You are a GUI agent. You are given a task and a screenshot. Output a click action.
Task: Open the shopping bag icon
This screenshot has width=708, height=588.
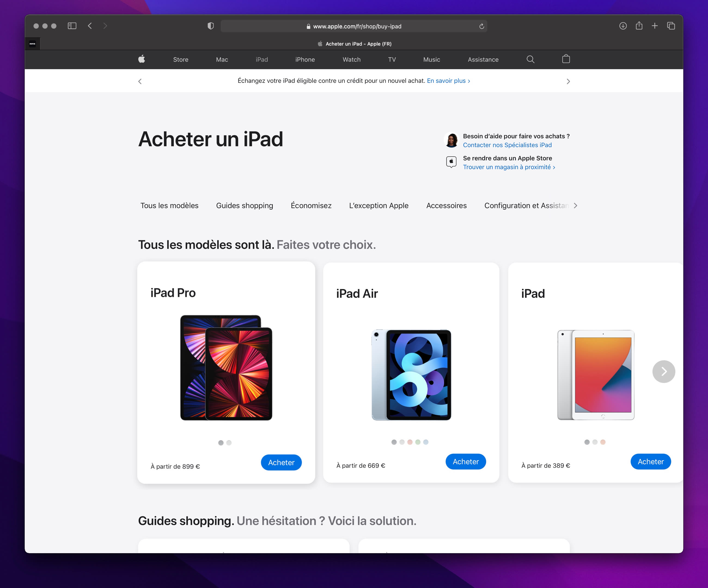566,59
